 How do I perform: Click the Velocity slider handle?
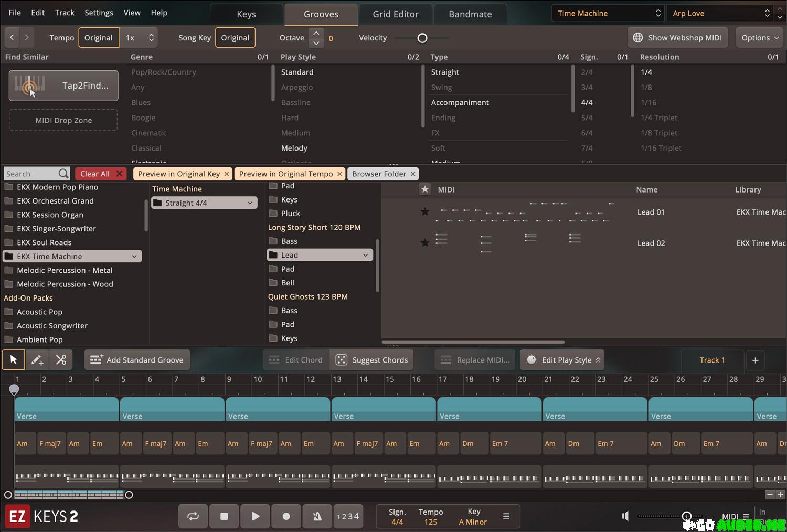(422, 38)
